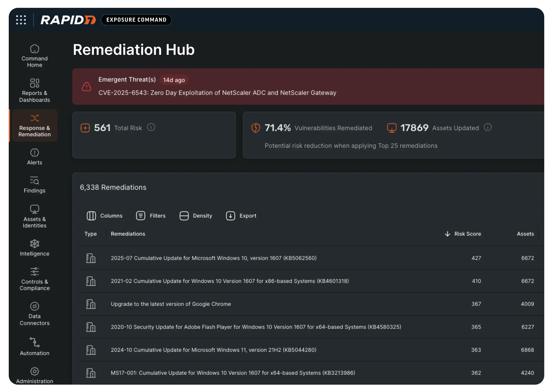Click the 14d ago badge
Screen dimensions: 553x392
point(174,80)
